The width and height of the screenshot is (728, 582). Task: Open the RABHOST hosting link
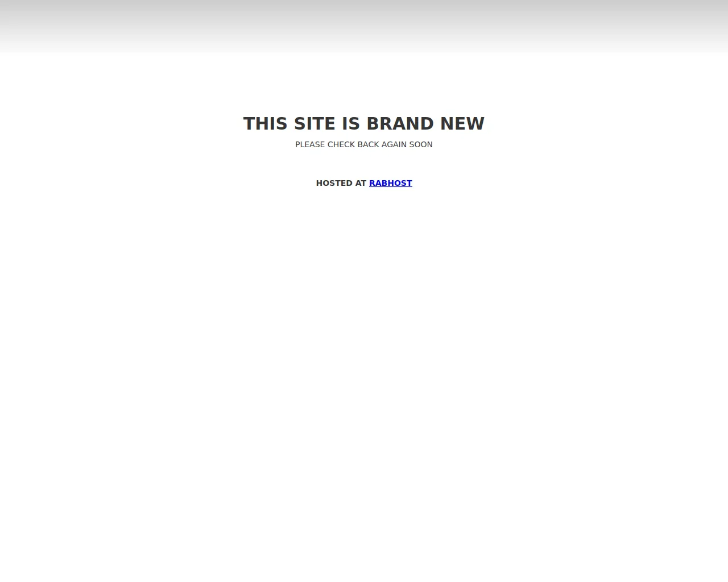coord(390,183)
